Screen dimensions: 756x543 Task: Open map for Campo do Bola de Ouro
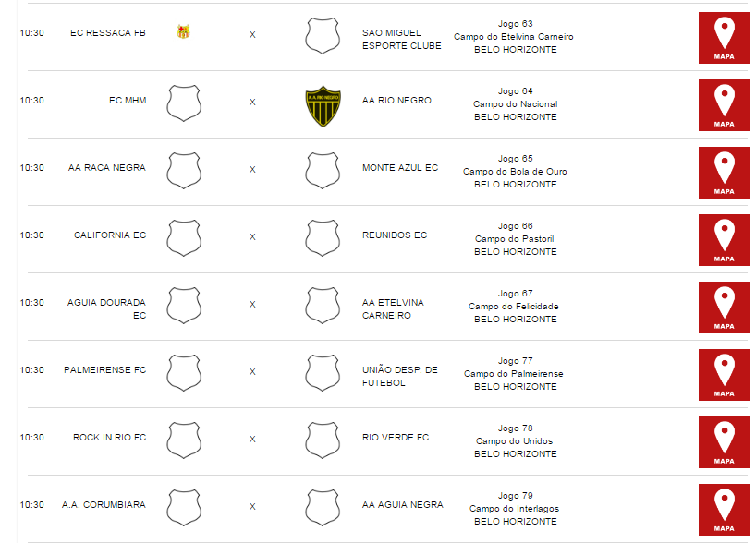725,173
